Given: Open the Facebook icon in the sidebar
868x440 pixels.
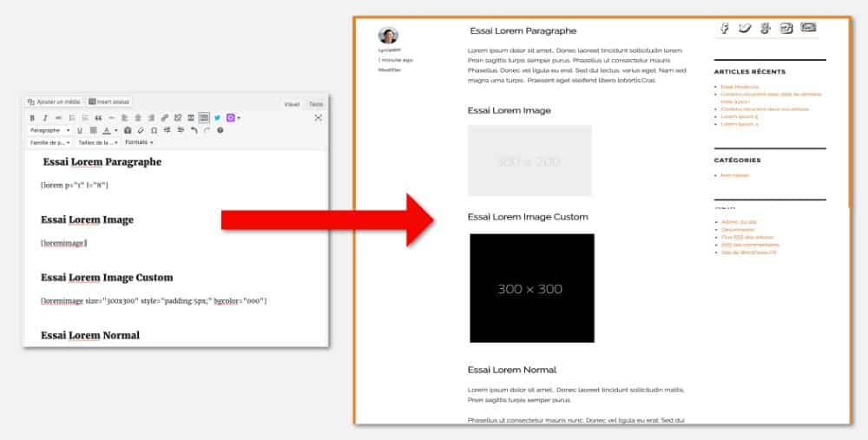Looking at the screenshot, I should pyautogui.click(x=724, y=29).
